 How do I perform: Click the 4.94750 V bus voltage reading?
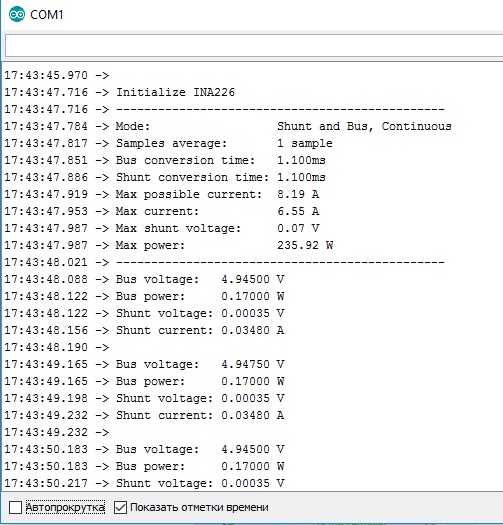coord(253,364)
